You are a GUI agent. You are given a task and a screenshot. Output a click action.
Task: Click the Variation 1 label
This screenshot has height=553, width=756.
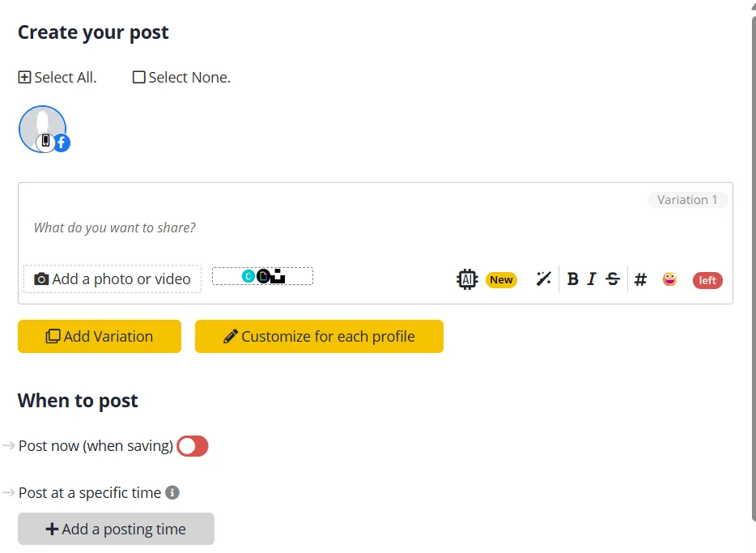pos(687,200)
